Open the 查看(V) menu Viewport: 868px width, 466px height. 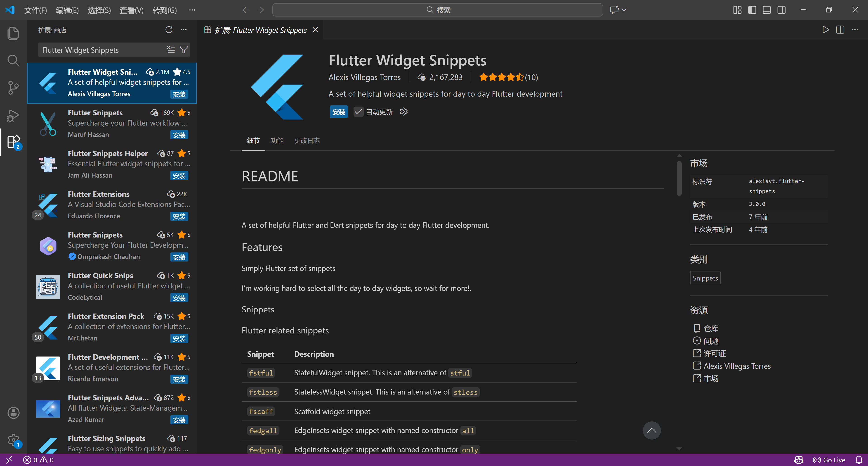click(x=131, y=10)
